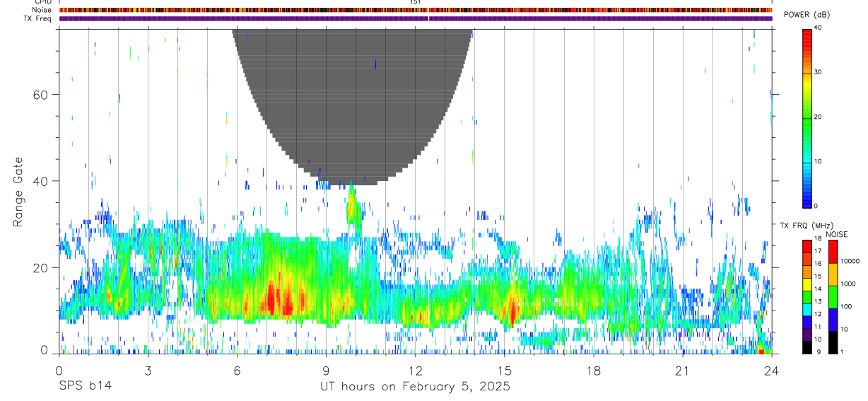Click the 0 tick label on UT hours axis
This screenshot has width=868, height=401.
tap(59, 370)
